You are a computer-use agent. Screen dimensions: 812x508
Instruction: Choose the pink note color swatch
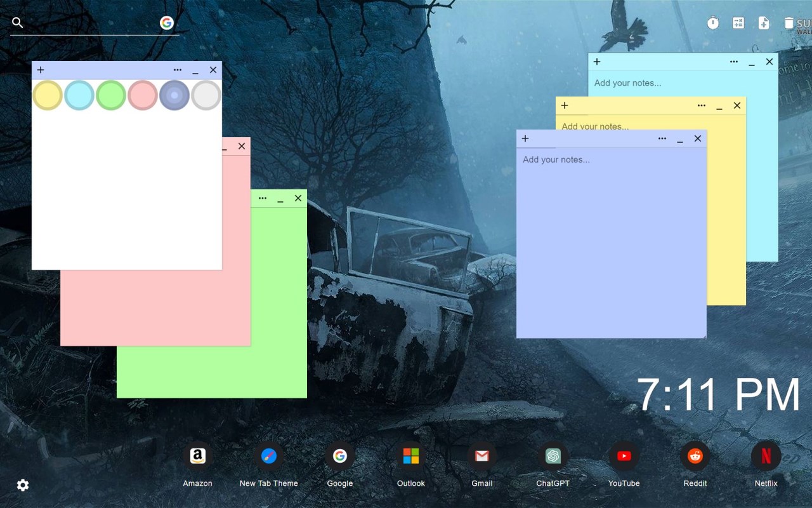143,95
